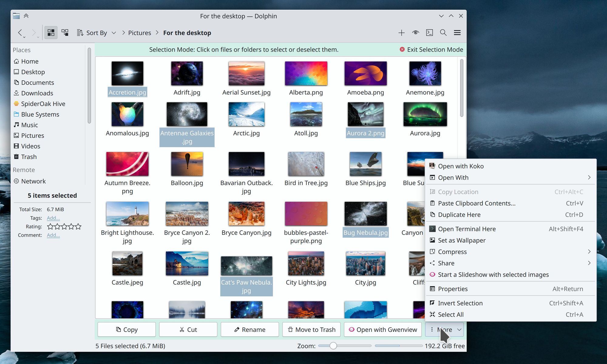Adjust the Zoom slider at the bottom

(x=333, y=345)
